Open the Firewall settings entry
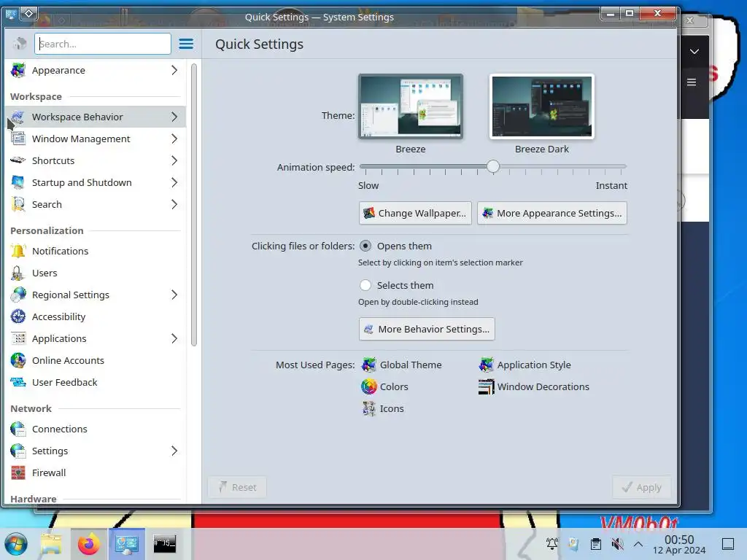 (96, 472)
